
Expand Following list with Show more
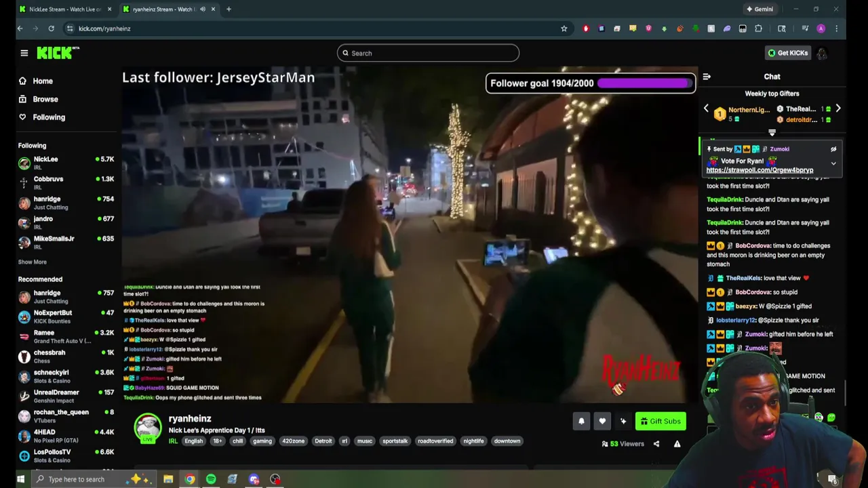point(32,262)
